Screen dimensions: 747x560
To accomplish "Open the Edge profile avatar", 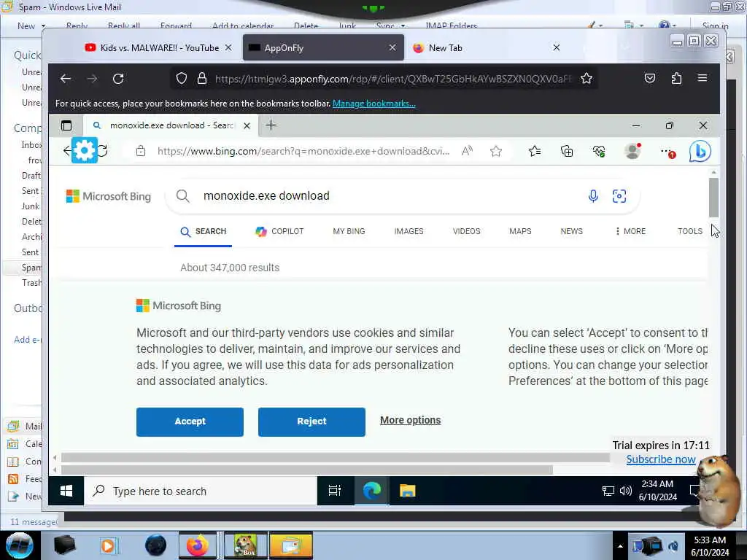I will coord(632,152).
